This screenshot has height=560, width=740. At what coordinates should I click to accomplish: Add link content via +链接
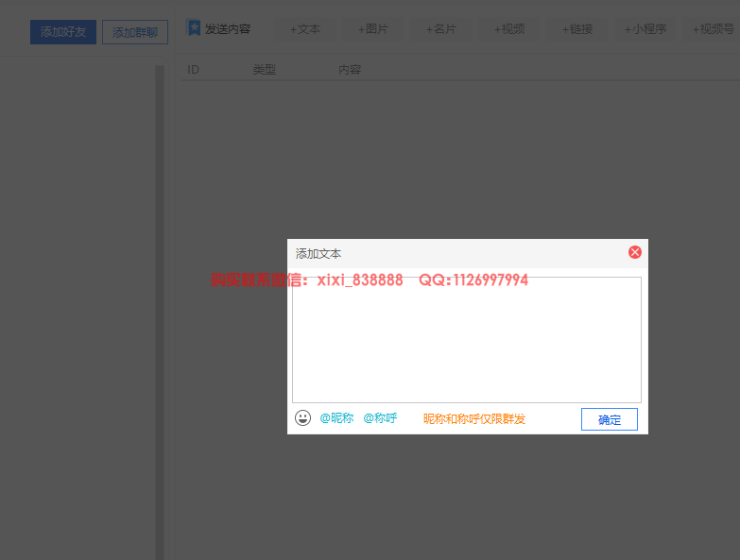pyautogui.click(x=577, y=29)
